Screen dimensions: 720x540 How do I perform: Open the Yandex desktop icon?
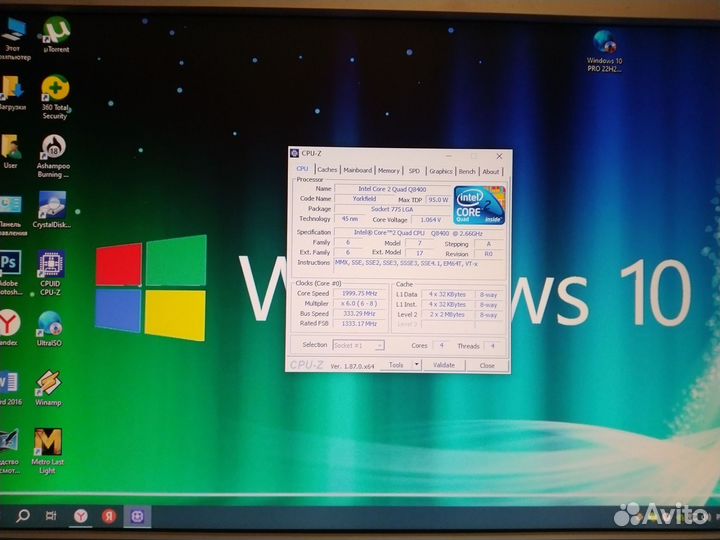(9, 328)
